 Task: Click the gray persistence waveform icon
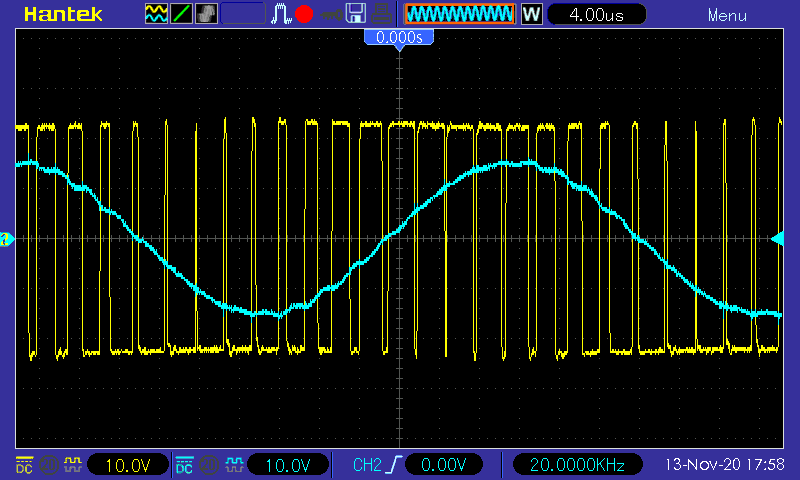point(206,14)
